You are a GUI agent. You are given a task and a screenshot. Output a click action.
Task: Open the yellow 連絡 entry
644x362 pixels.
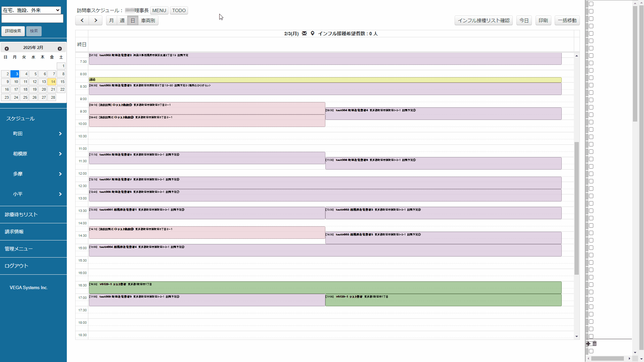pyautogui.click(x=325, y=80)
